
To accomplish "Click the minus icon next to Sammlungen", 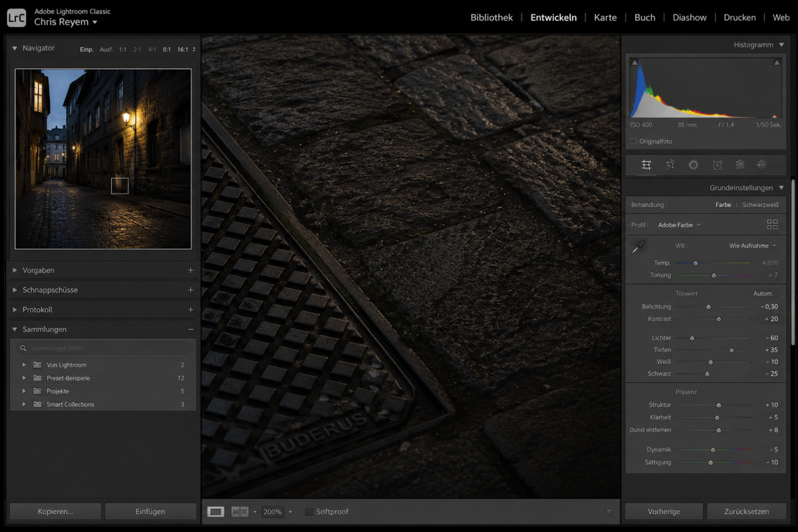I will (x=190, y=329).
